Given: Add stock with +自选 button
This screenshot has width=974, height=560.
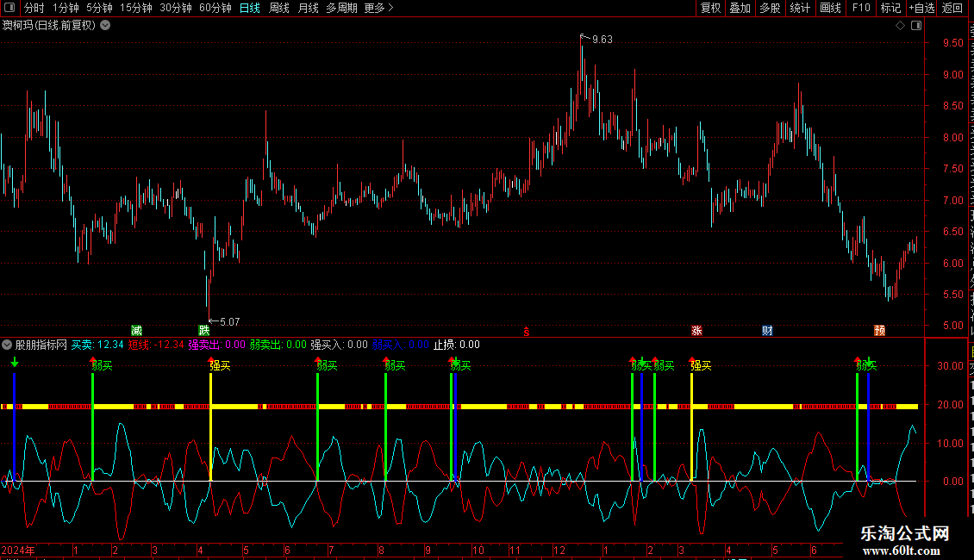Looking at the screenshot, I should [921, 8].
